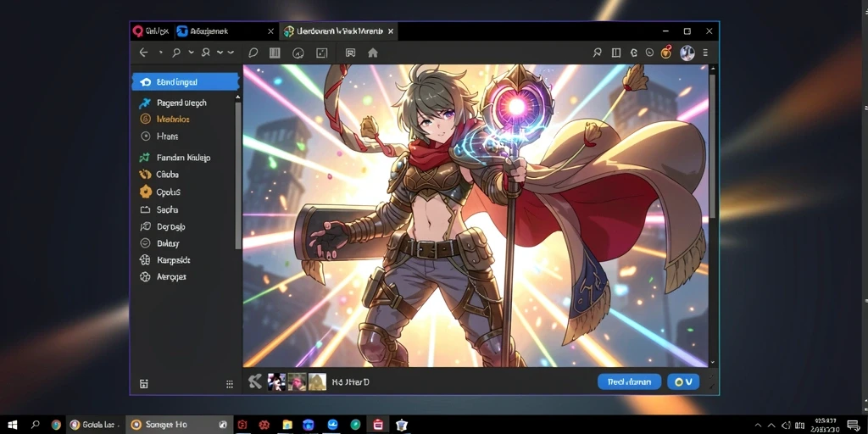Toggle the striped columns view icon

[275, 53]
